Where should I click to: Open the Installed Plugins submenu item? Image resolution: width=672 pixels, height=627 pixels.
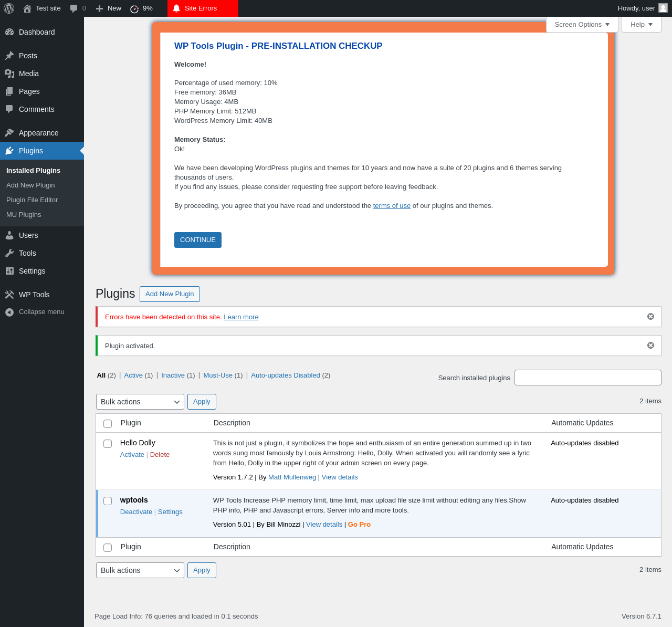click(33, 171)
